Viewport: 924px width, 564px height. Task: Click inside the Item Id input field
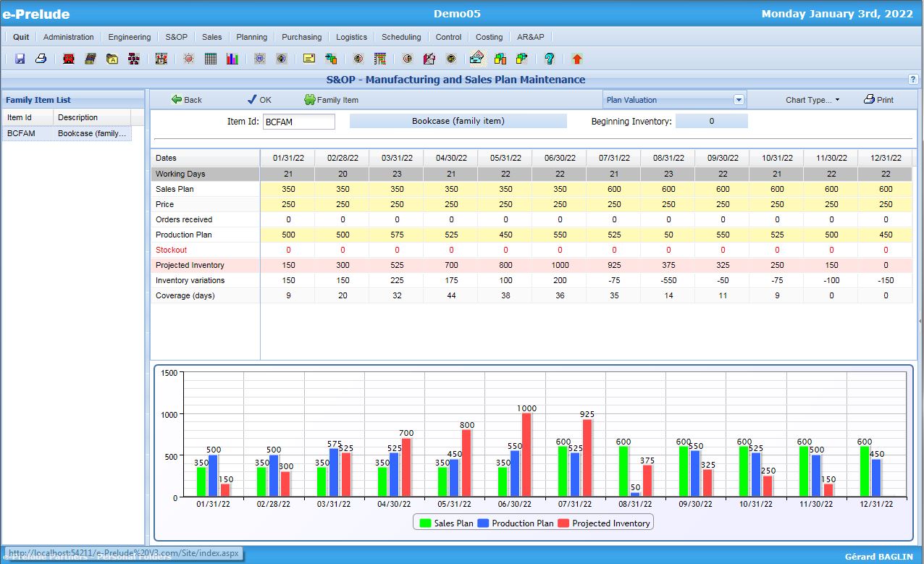pos(299,122)
